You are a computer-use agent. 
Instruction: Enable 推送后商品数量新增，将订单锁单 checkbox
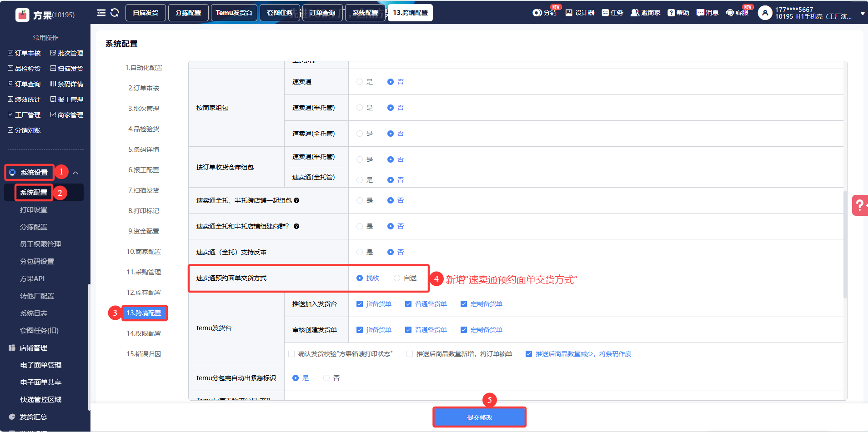coord(410,354)
